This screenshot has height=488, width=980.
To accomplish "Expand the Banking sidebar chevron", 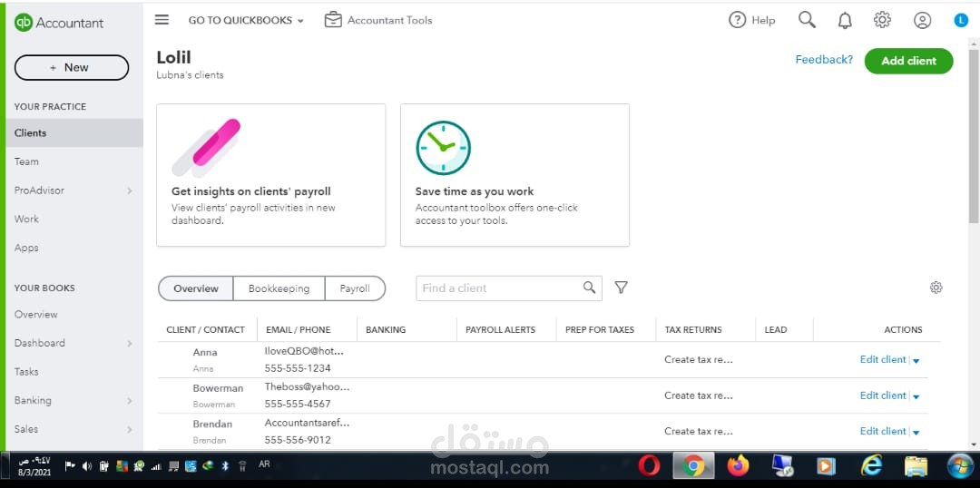I will pyautogui.click(x=130, y=401).
